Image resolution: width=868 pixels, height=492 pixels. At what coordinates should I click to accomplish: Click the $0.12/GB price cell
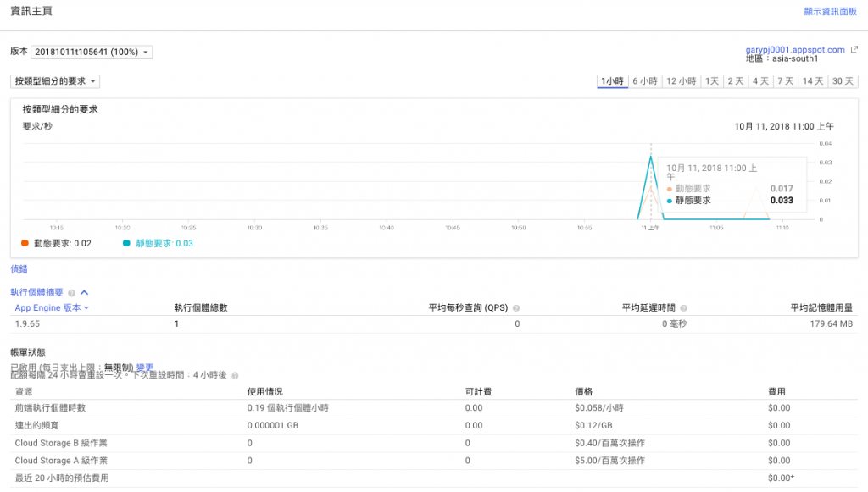pos(593,426)
